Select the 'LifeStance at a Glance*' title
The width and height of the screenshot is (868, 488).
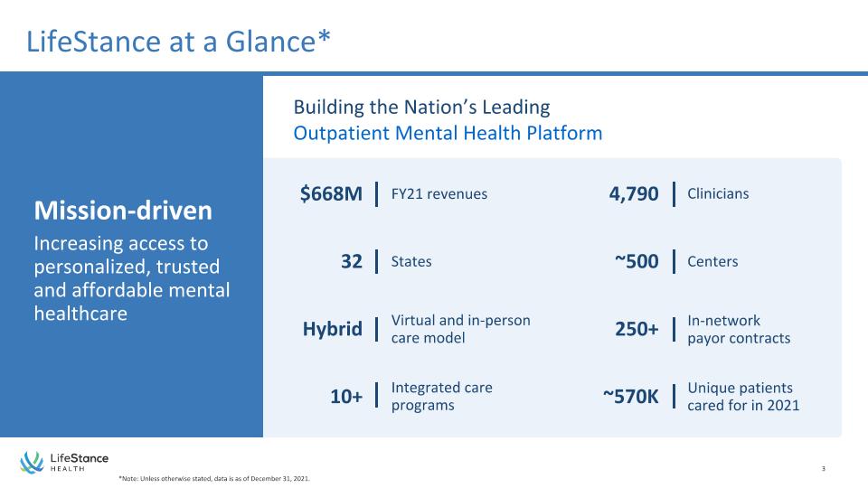click(178, 42)
